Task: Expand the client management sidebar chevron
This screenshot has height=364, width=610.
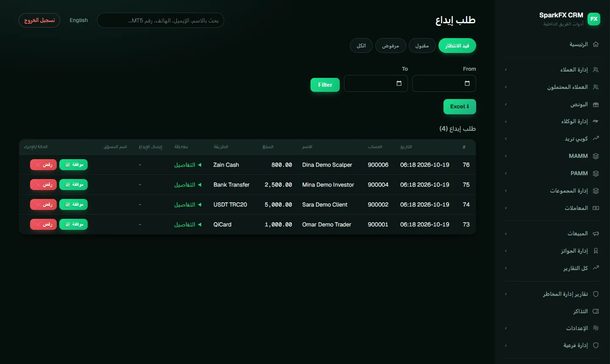Action: pos(506,70)
